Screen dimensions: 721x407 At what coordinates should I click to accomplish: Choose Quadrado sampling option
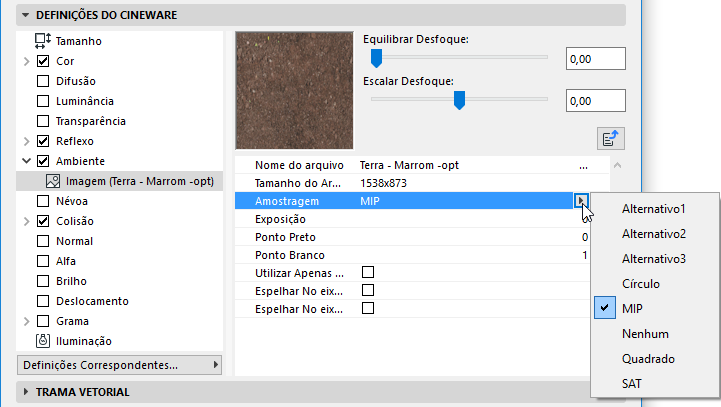coord(655,359)
